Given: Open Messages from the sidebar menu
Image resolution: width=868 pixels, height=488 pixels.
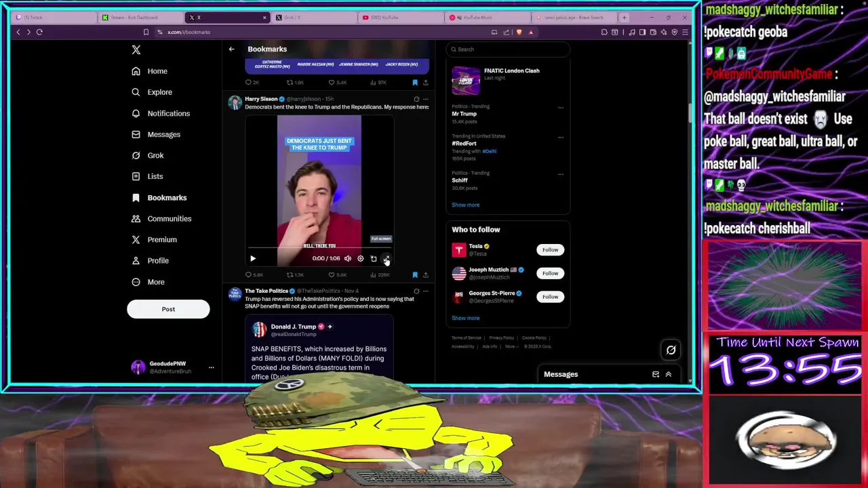Looking at the screenshot, I should (156, 134).
